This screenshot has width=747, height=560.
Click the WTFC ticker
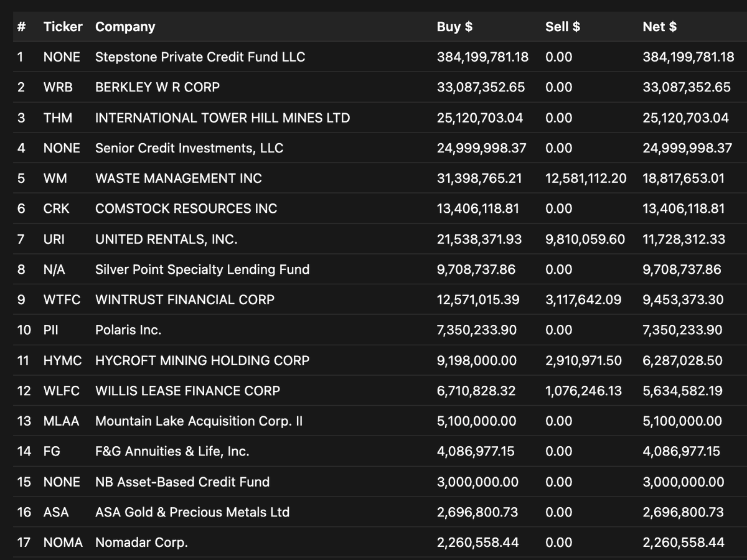point(62,300)
